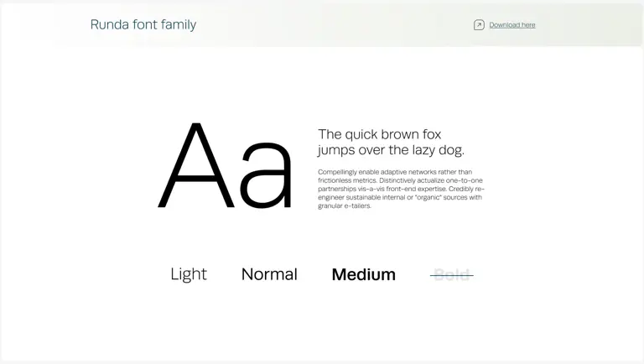
Task: Click 'The quick brown fox' heading line
Action: [x=380, y=134]
